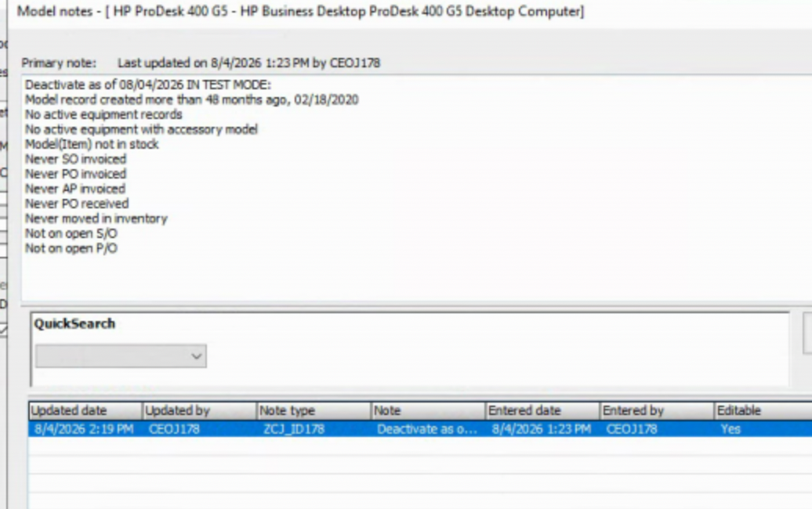Click 'No active equipment with accessory model' line
The width and height of the screenshot is (812, 509).
(141, 129)
